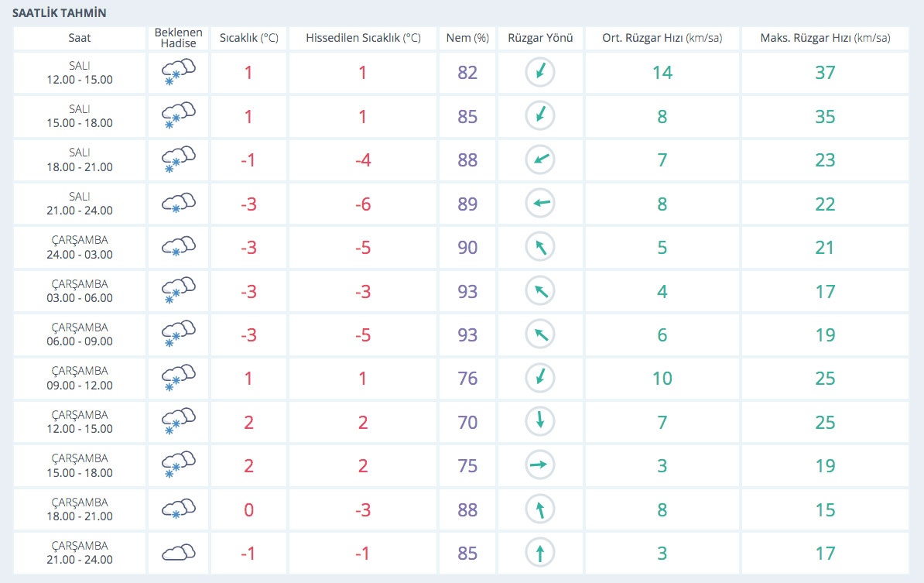
Task: Select the plain cloud icon for Çarşamba 21.00-24.00
Action: 178,553
